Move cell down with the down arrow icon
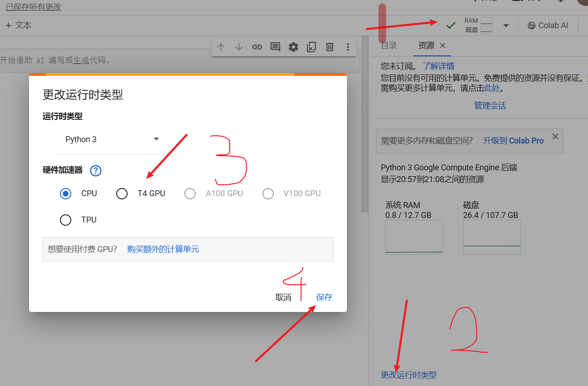 tap(239, 47)
